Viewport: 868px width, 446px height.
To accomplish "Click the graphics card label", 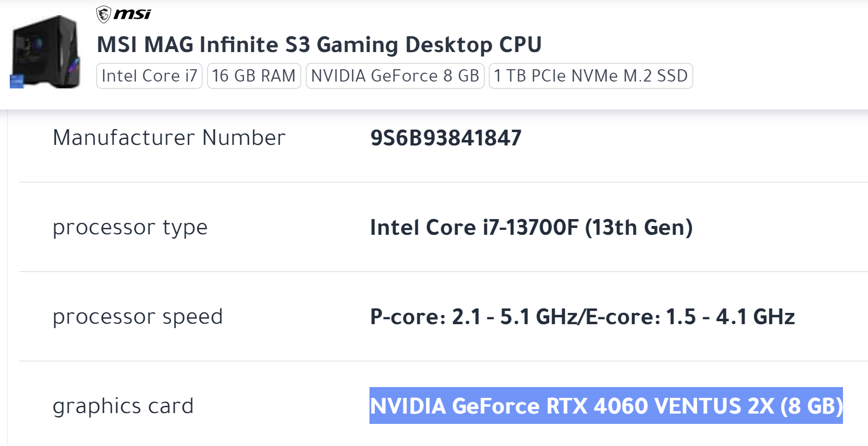I will point(123,406).
